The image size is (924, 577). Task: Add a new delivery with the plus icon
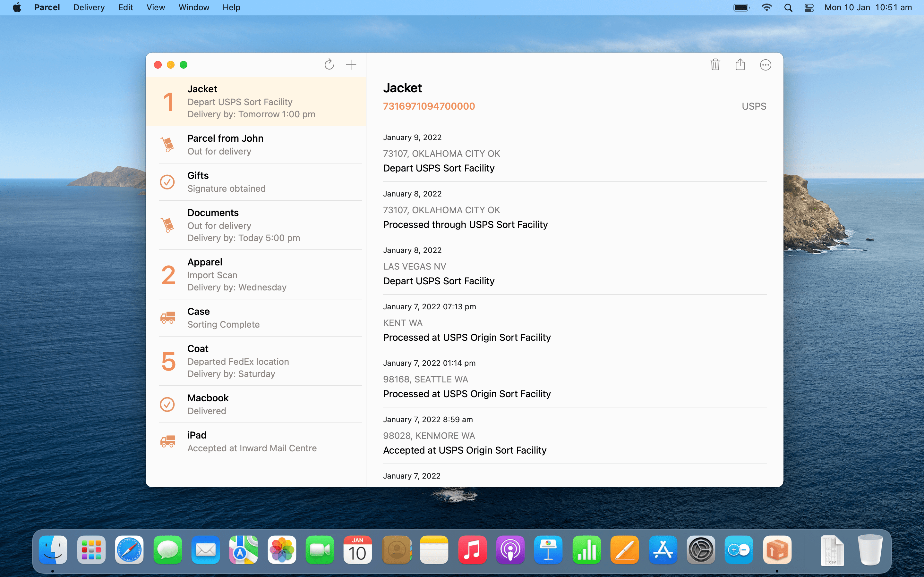pyautogui.click(x=351, y=64)
